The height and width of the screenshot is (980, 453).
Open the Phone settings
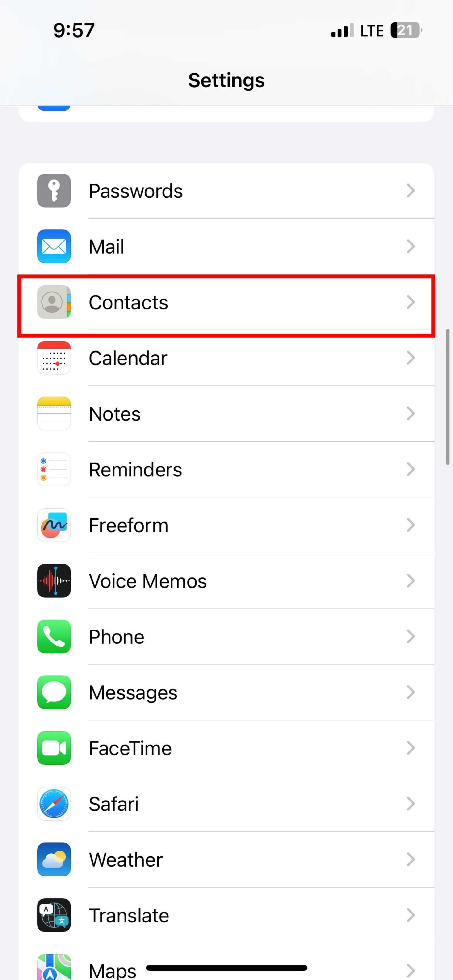coord(226,636)
